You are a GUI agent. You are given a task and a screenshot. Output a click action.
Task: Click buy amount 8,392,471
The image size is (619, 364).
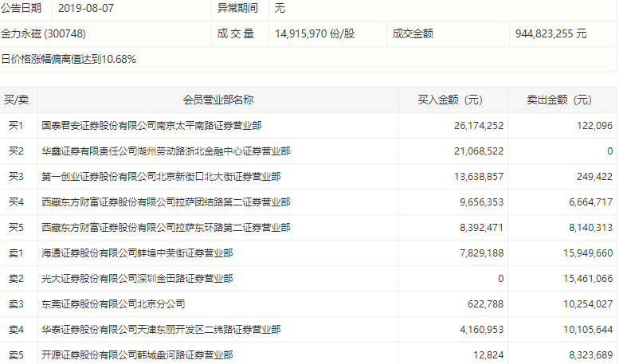coord(482,228)
